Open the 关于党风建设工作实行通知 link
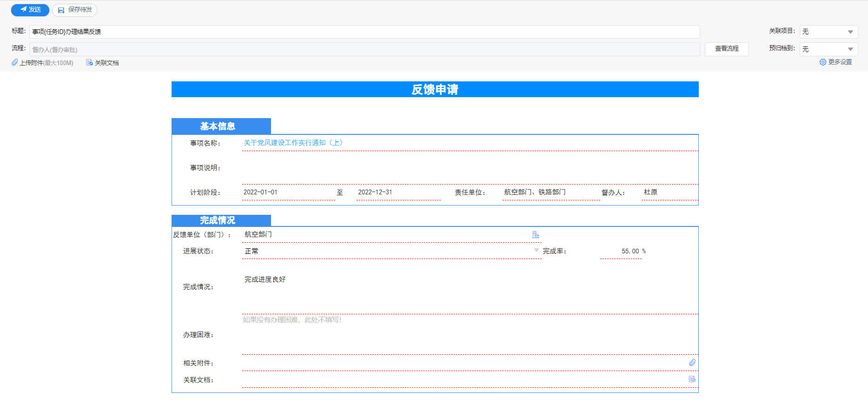 pos(293,143)
